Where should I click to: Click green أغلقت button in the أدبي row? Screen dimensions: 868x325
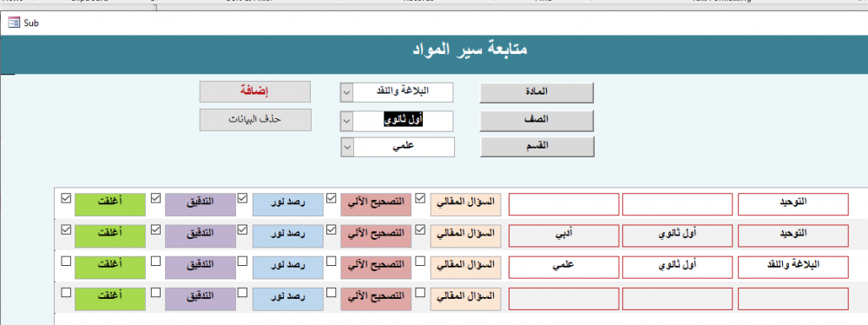pyautogui.click(x=110, y=235)
